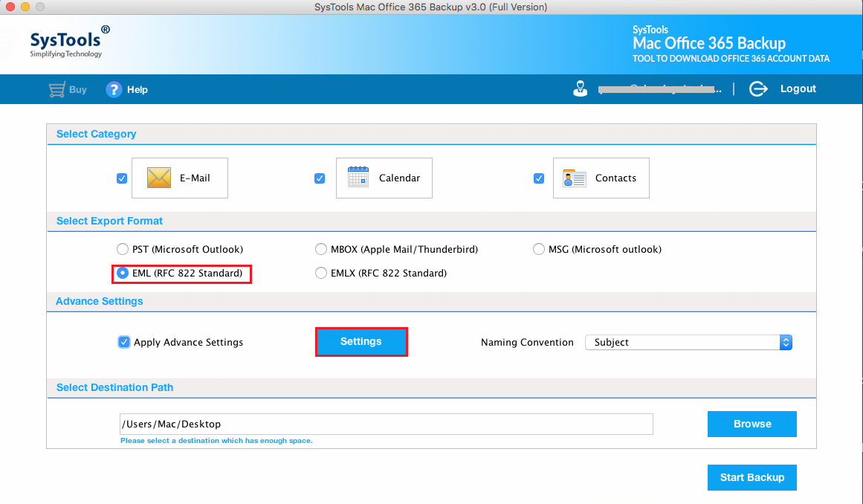Click 'Mac Office 365 Backup' banner title
The width and height of the screenshot is (863, 504).
click(709, 43)
